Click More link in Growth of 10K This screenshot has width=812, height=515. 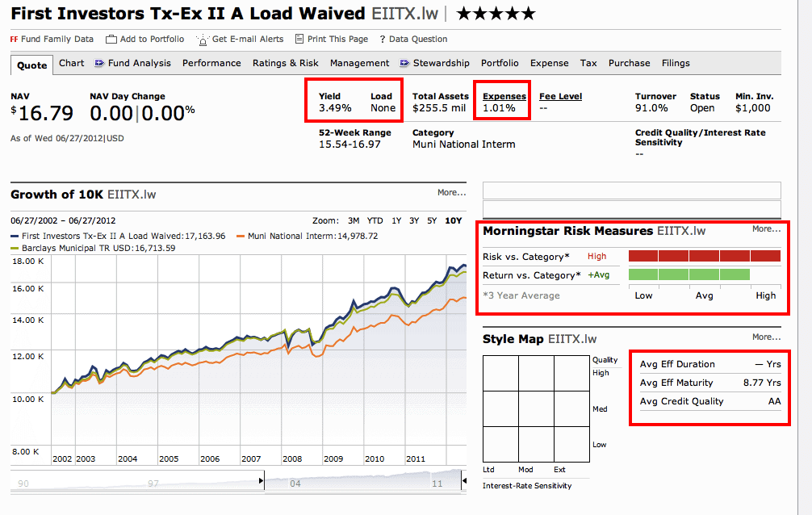(451, 193)
